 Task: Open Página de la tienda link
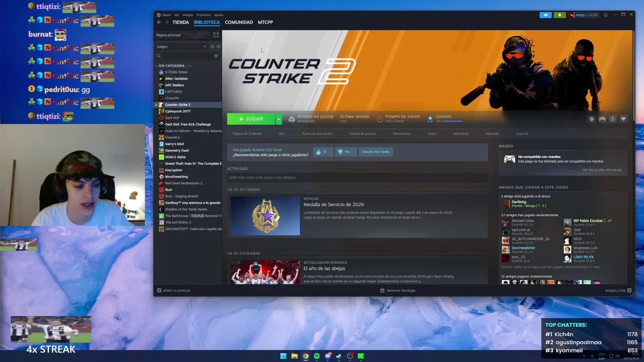tap(247, 134)
